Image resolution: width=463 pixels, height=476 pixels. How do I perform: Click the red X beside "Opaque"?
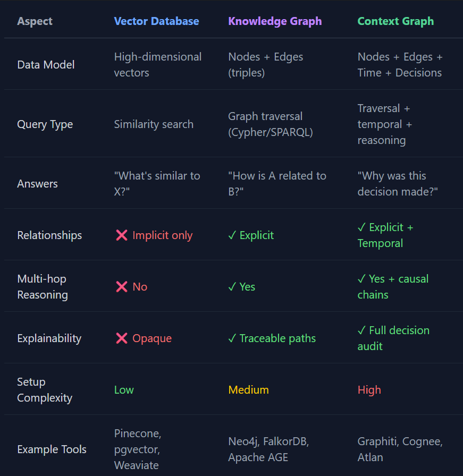click(x=121, y=338)
